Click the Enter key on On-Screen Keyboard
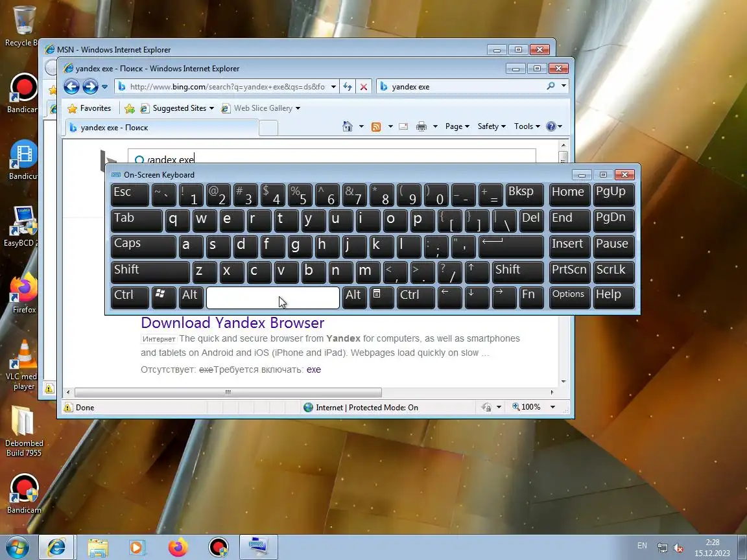The image size is (747, 560). (x=511, y=247)
